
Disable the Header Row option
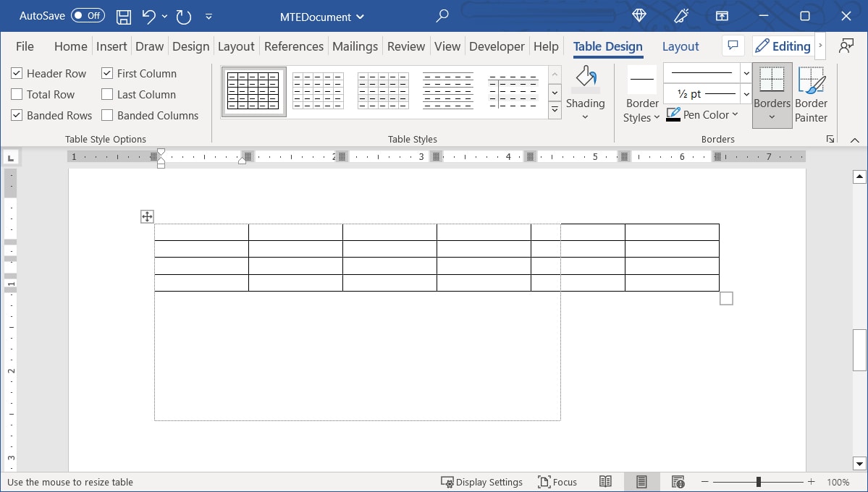click(16, 73)
